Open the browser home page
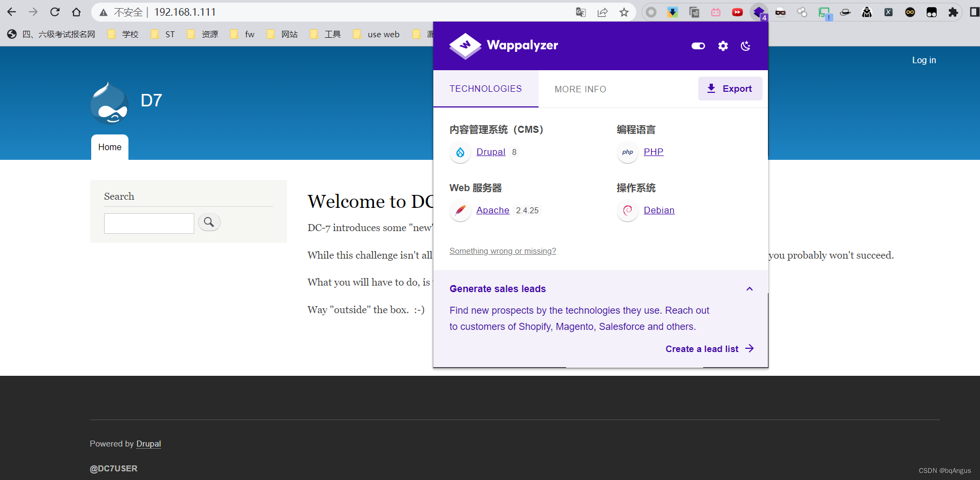The width and height of the screenshot is (980, 480). point(76,12)
